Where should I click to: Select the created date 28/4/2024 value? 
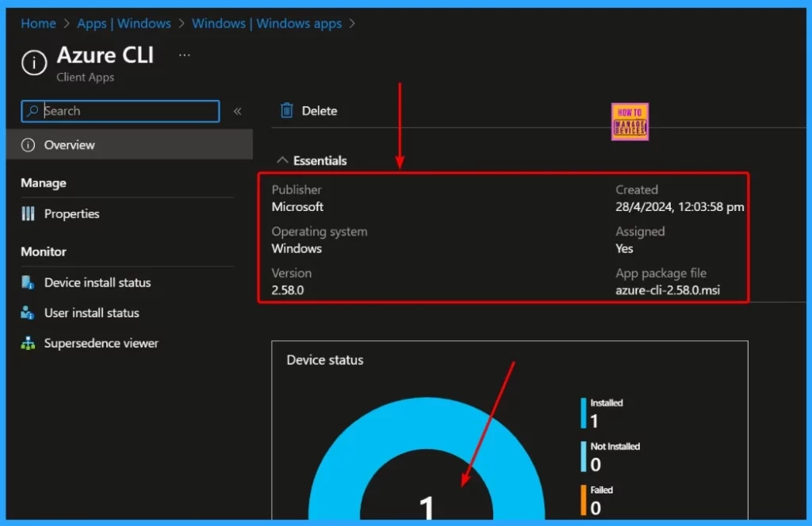coord(680,207)
